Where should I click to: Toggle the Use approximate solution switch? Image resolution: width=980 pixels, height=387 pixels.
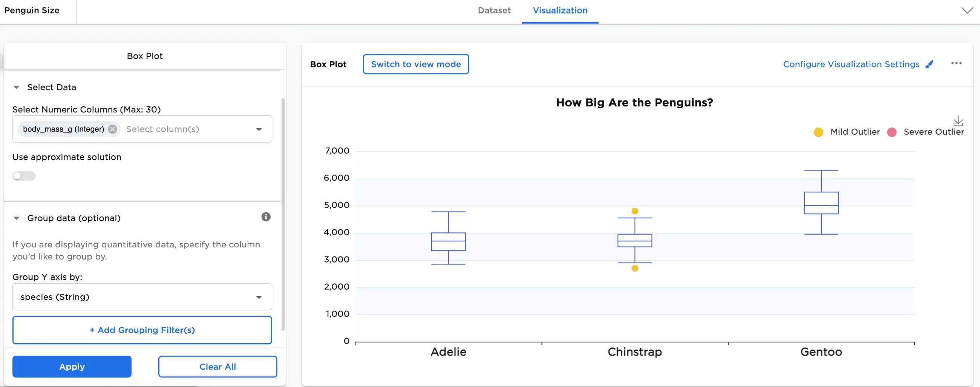[24, 176]
